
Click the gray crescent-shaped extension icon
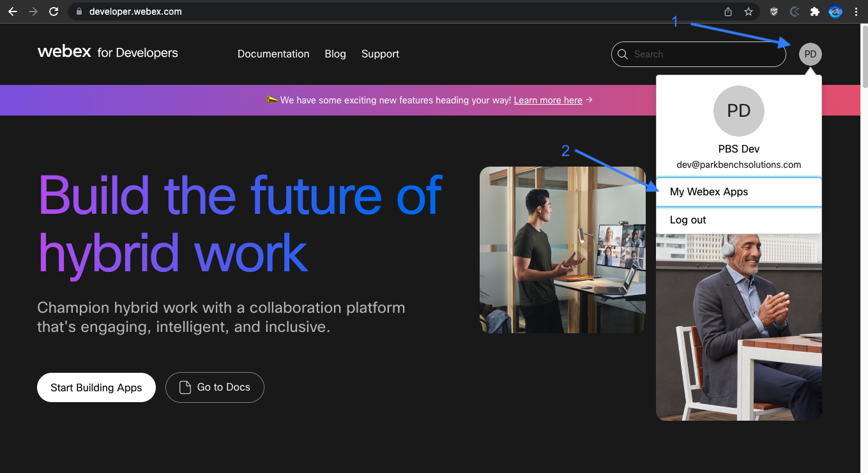795,11
